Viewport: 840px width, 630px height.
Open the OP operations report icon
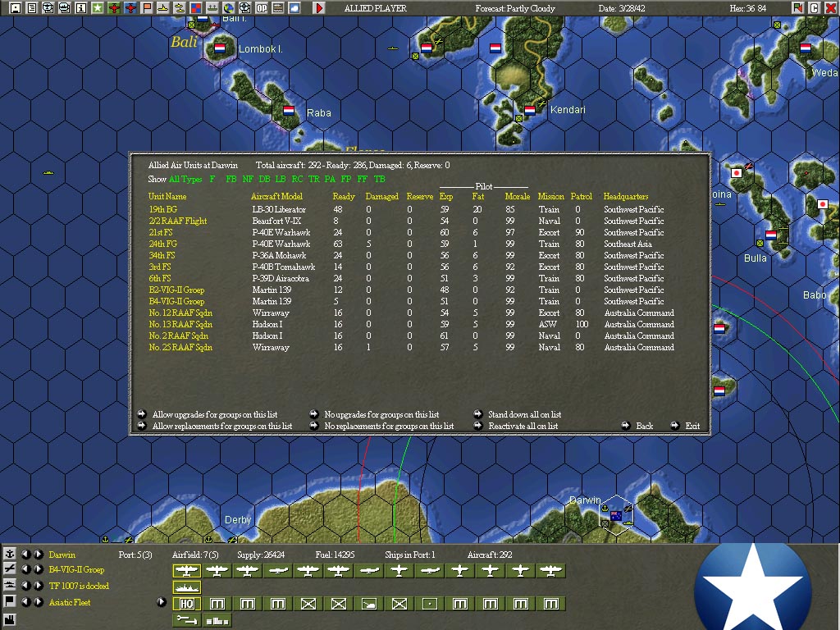(262, 7)
